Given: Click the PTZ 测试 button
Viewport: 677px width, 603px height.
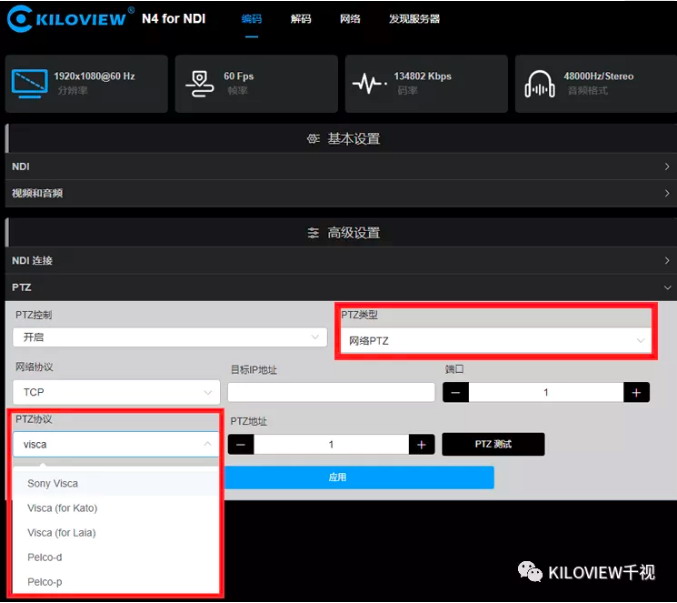Looking at the screenshot, I should pos(493,444).
